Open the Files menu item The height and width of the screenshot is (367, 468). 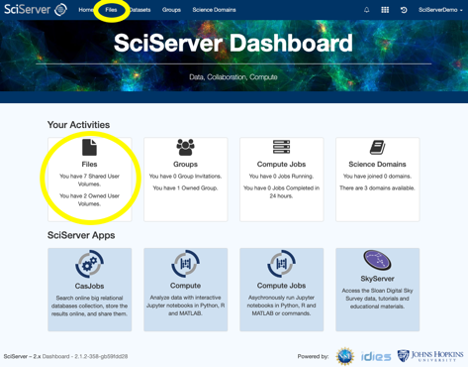pyautogui.click(x=111, y=10)
